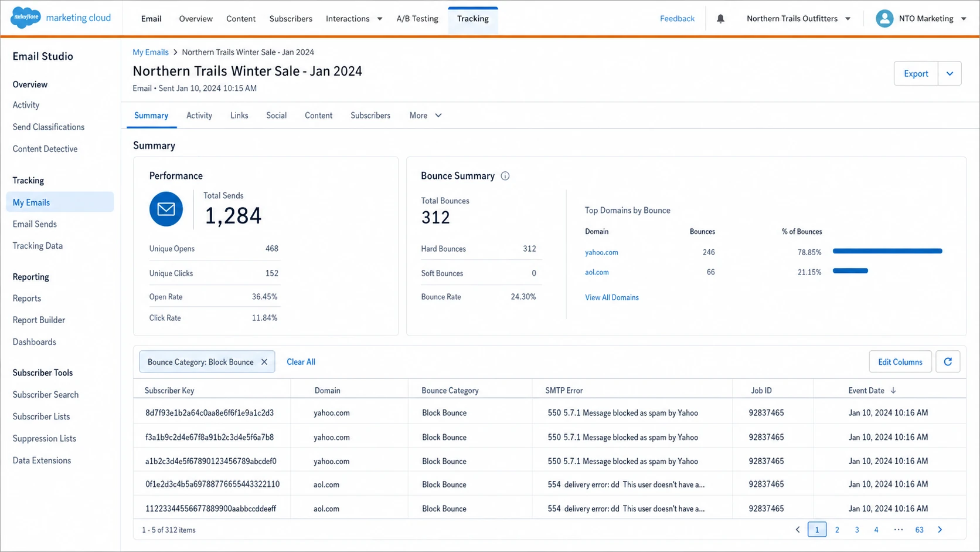Sort by Event Date arrow
The height and width of the screenshot is (552, 980).
click(x=893, y=391)
